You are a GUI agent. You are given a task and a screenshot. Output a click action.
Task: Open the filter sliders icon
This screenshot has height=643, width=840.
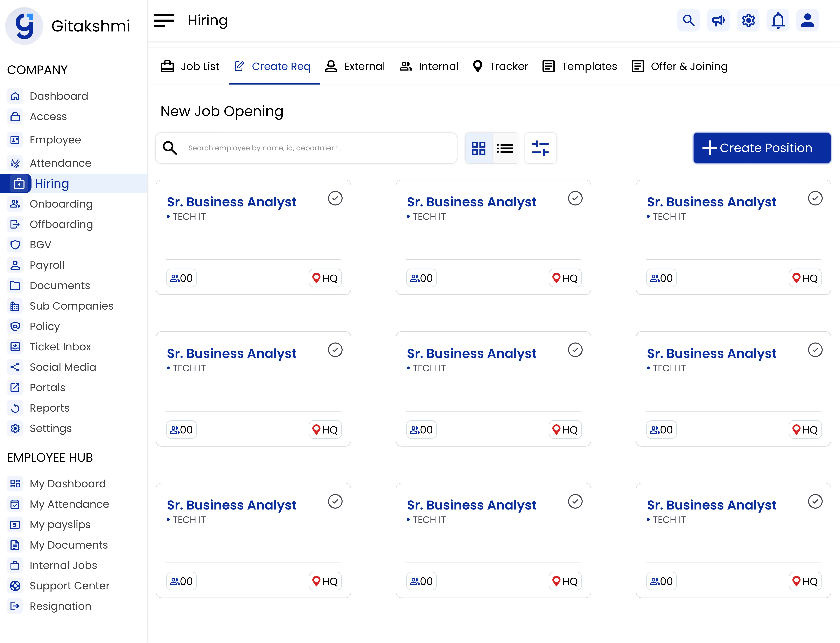540,148
